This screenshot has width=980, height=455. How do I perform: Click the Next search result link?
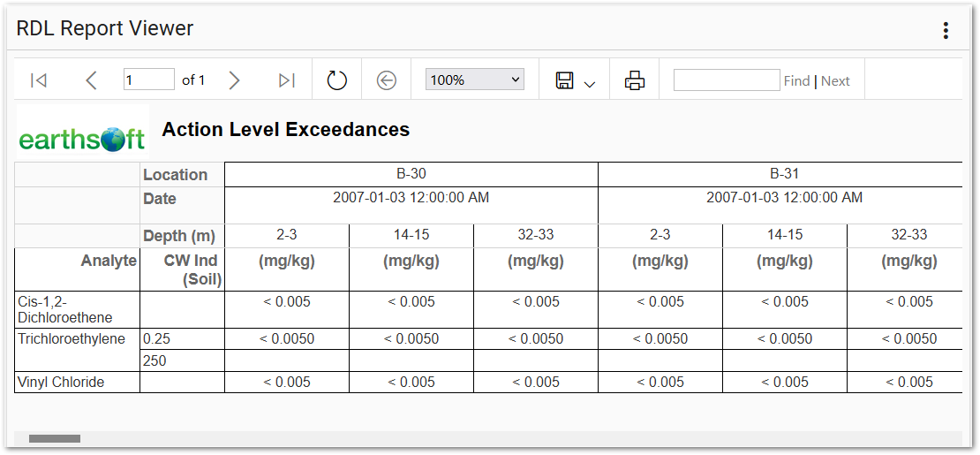(835, 80)
